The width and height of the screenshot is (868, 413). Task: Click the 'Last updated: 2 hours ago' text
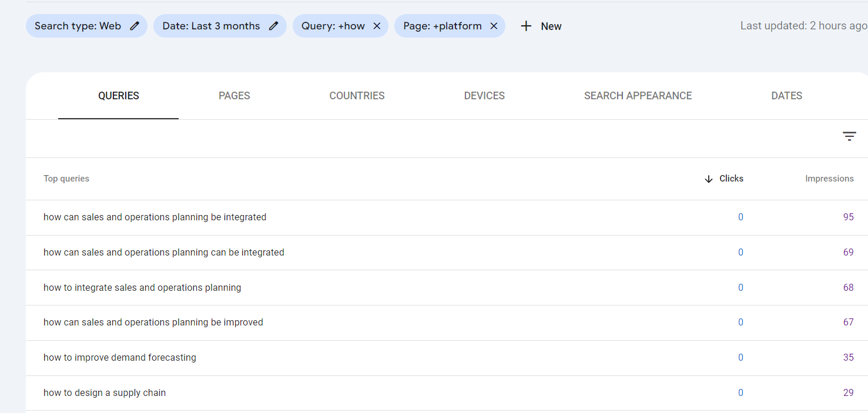[803, 26]
